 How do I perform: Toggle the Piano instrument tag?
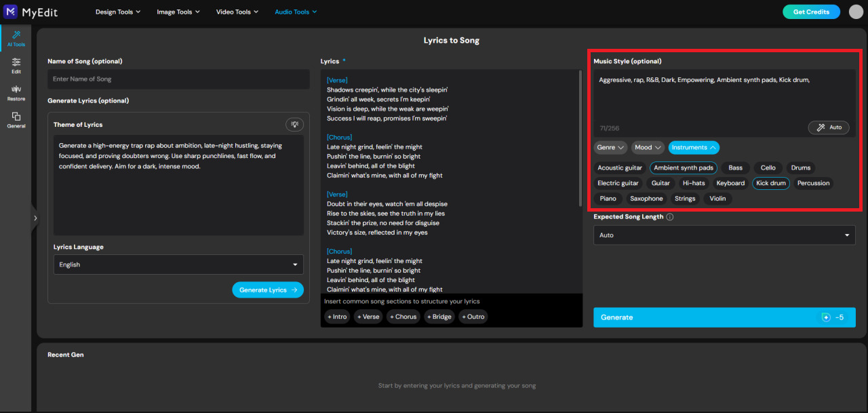[608, 199]
